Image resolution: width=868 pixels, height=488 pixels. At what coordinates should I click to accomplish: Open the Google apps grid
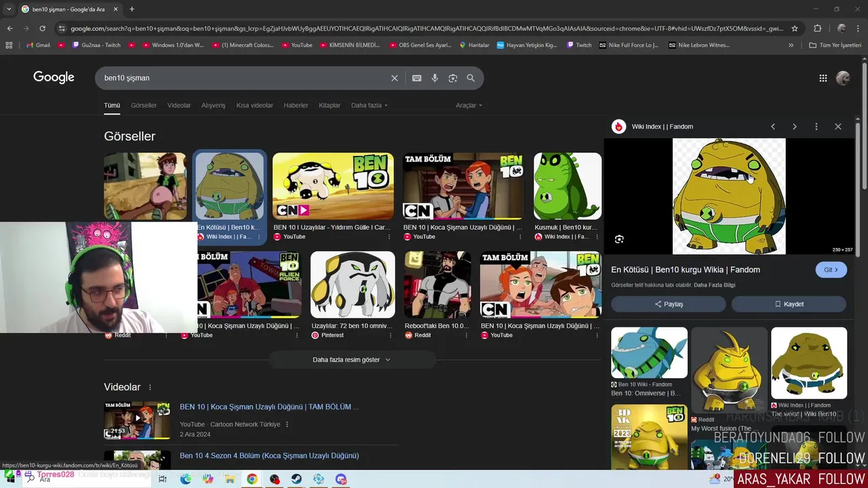823,78
